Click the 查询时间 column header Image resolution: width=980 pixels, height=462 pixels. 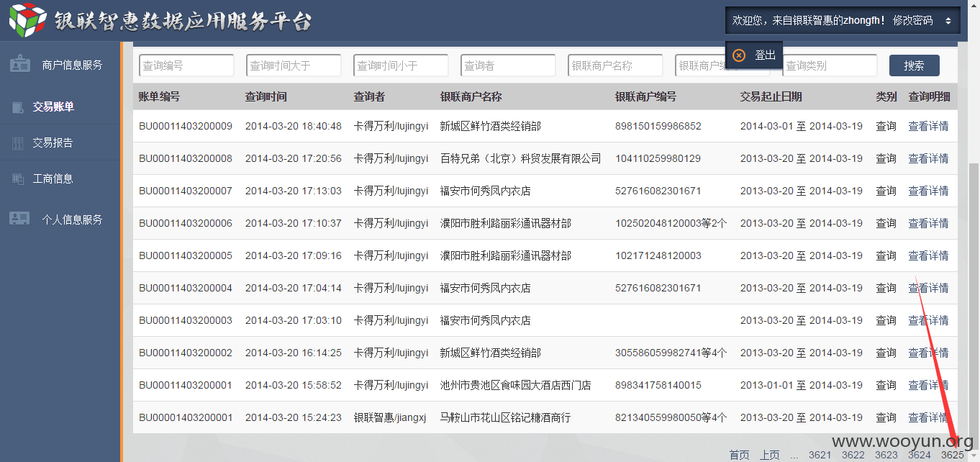pos(266,96)
